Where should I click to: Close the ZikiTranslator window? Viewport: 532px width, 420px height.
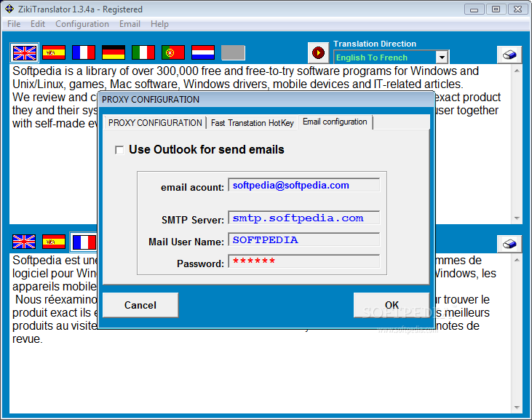click(x=517, y=9)
